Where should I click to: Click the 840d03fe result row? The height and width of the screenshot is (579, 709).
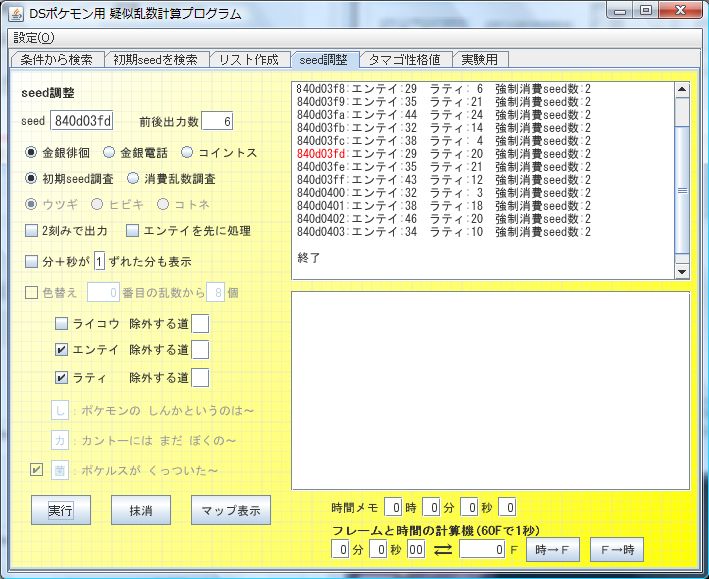pos(444,167)
